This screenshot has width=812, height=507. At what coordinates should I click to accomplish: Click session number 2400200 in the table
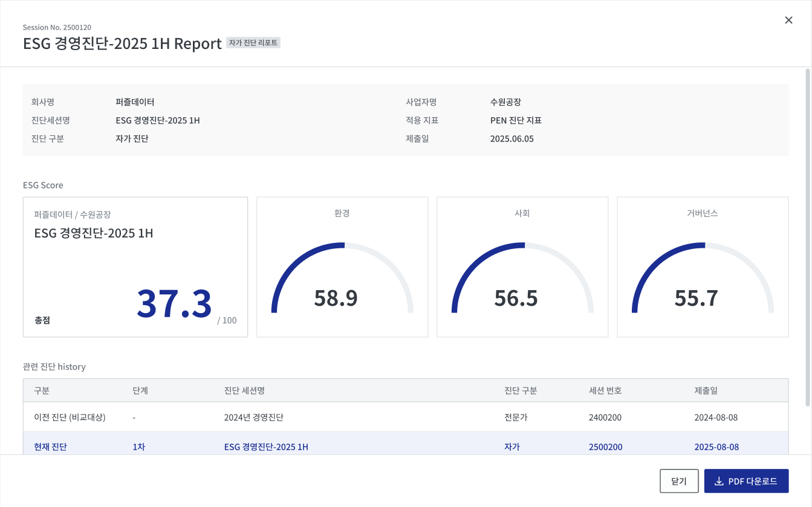(x=605, y=418)
